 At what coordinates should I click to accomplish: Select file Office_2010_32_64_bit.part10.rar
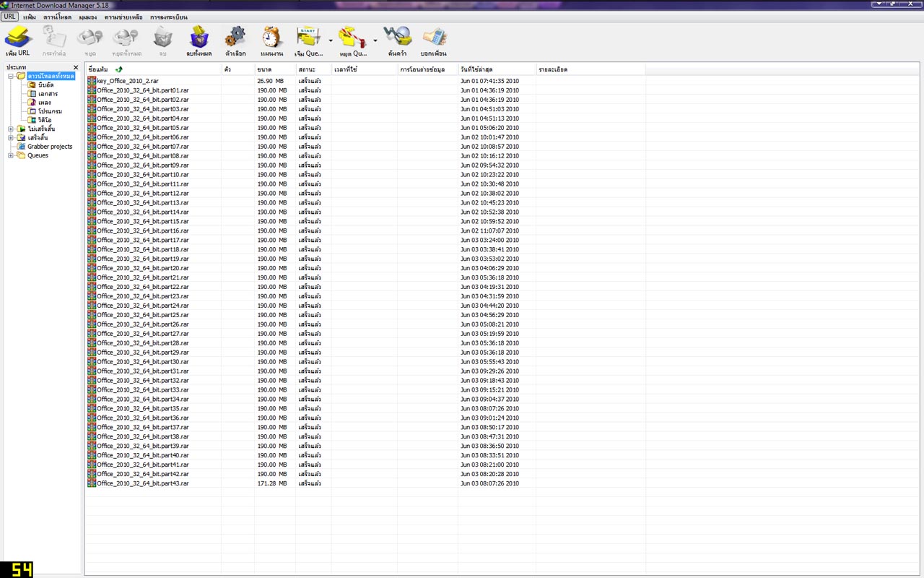pyautogui.click(x=143, y=175)
